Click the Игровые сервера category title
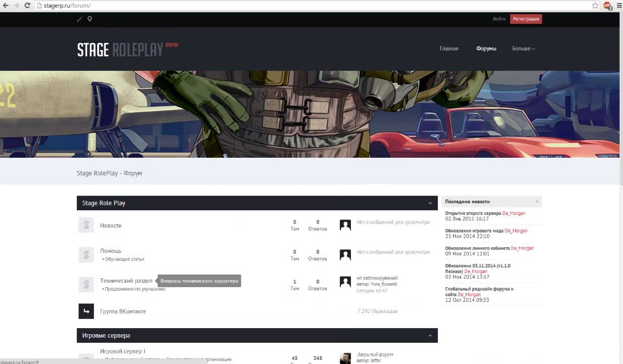This screenshot has height=364, width=623. 106,336
